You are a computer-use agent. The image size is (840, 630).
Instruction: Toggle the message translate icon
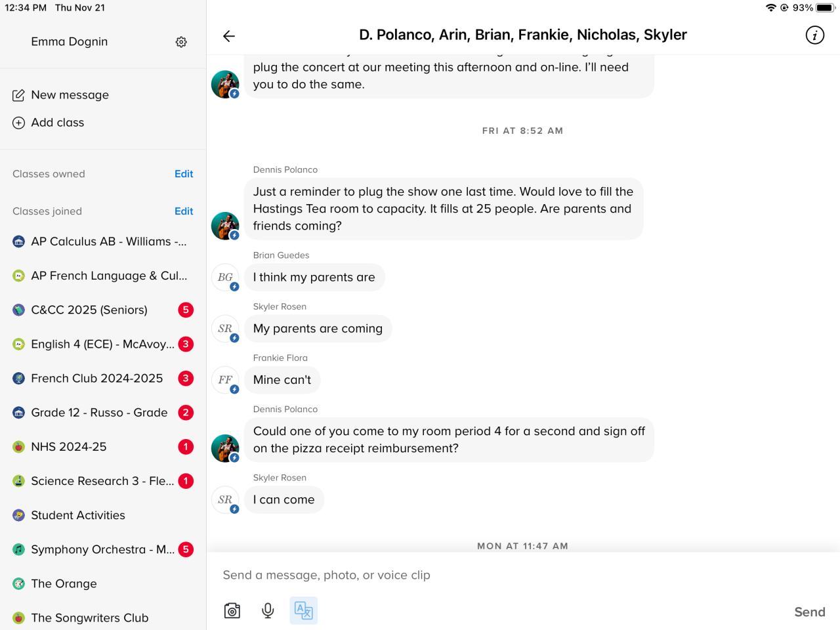coord(303,611)
